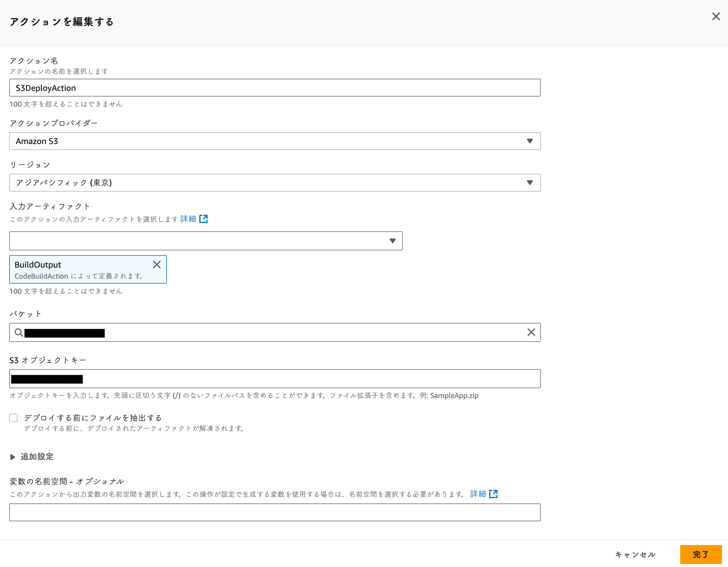This screenshot has height=567, width=728.
Task: Click the リージョン dropdown arrow
Action: pos(530,183)
